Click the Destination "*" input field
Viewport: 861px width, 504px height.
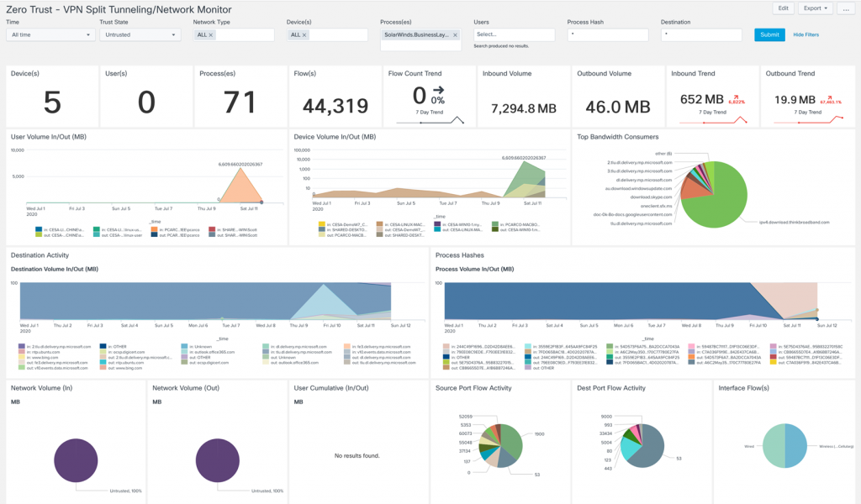tap(702, 34)
